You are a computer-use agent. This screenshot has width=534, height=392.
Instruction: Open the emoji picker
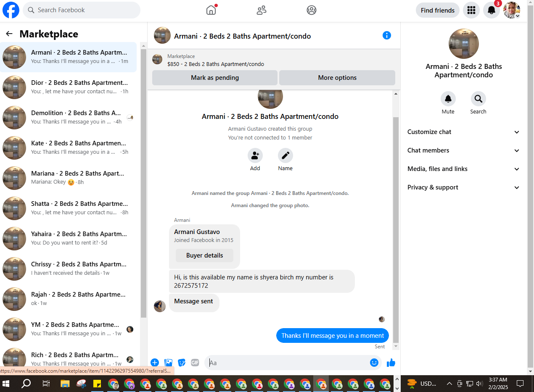click(x=374, y=363)
